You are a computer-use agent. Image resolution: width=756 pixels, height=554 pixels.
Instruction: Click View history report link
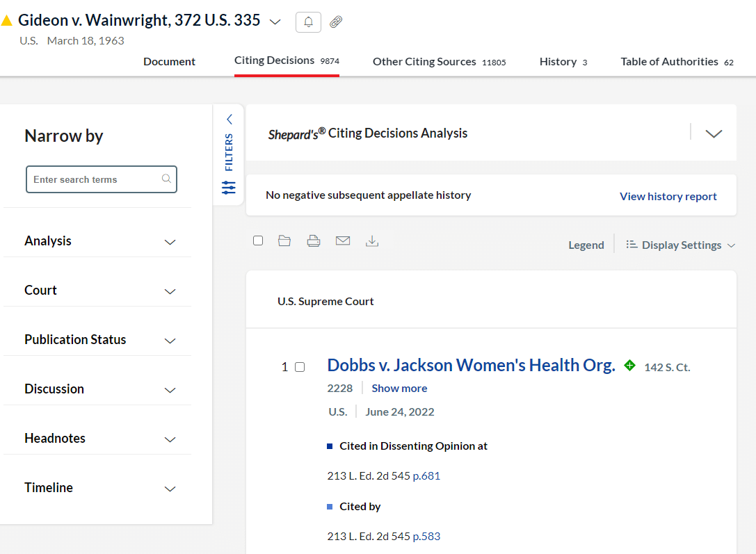click(668, 197)
